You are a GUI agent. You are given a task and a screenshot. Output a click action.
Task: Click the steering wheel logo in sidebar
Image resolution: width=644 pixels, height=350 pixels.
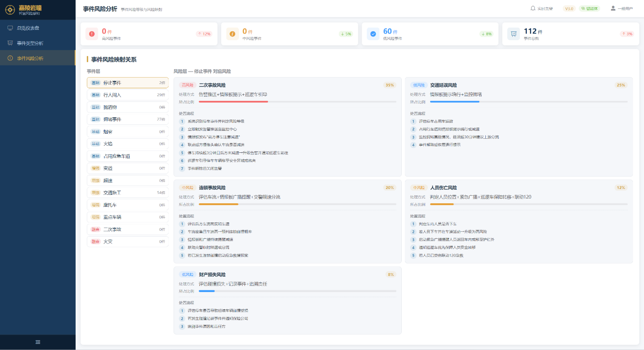tap(9, 9)
